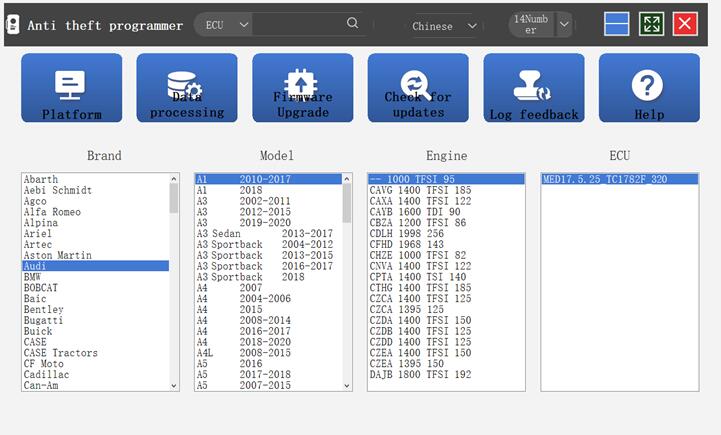This screenshot has height=435, width=721.
Task: Select Aebi Schmidt brand
Action: tap(96, 190)
